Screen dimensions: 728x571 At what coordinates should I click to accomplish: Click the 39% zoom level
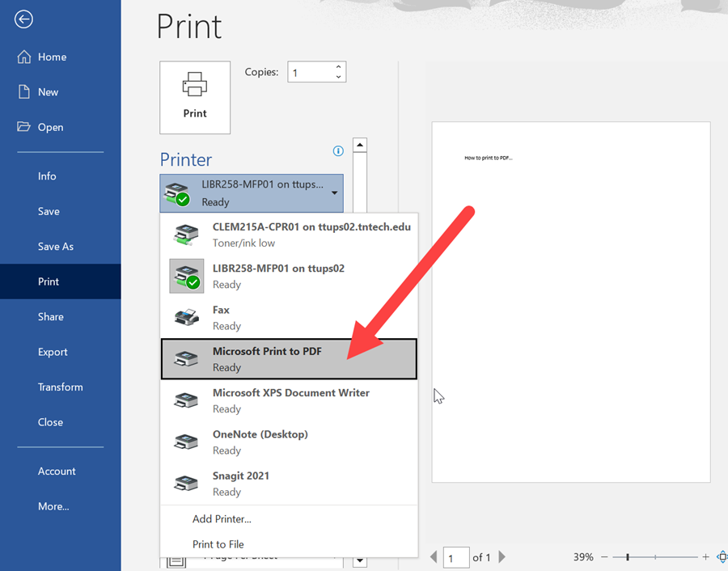(583, 556)
